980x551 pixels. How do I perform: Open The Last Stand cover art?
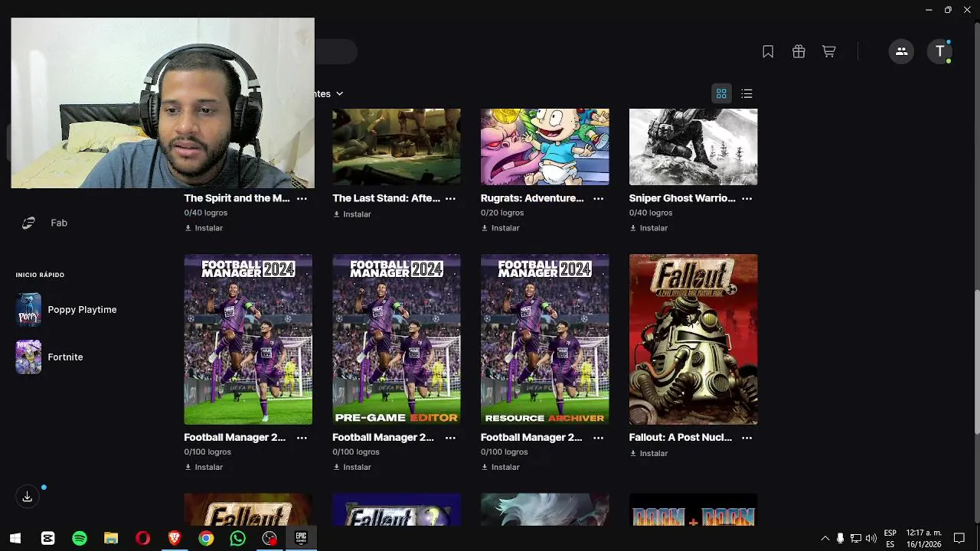point(397,147)
